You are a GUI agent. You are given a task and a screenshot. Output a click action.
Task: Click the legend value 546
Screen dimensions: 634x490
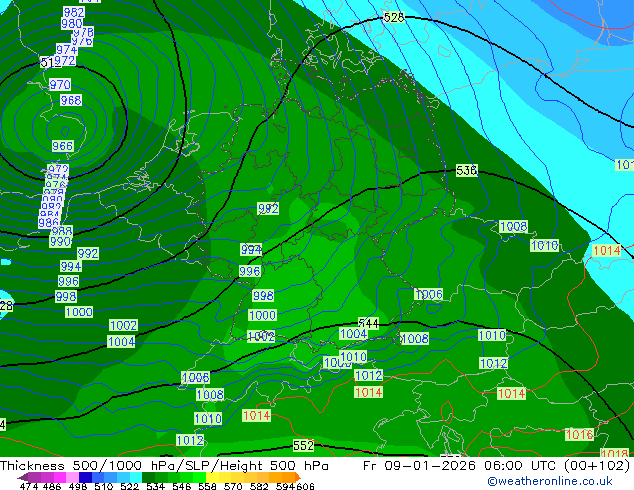pyautogui.click(x=182, y=486)
